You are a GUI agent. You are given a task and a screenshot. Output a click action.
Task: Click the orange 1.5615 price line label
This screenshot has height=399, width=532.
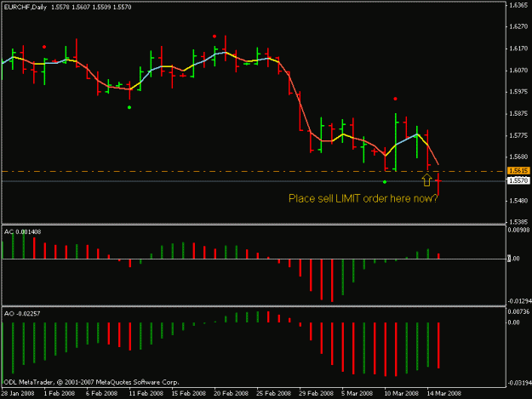tap(518, 170)
